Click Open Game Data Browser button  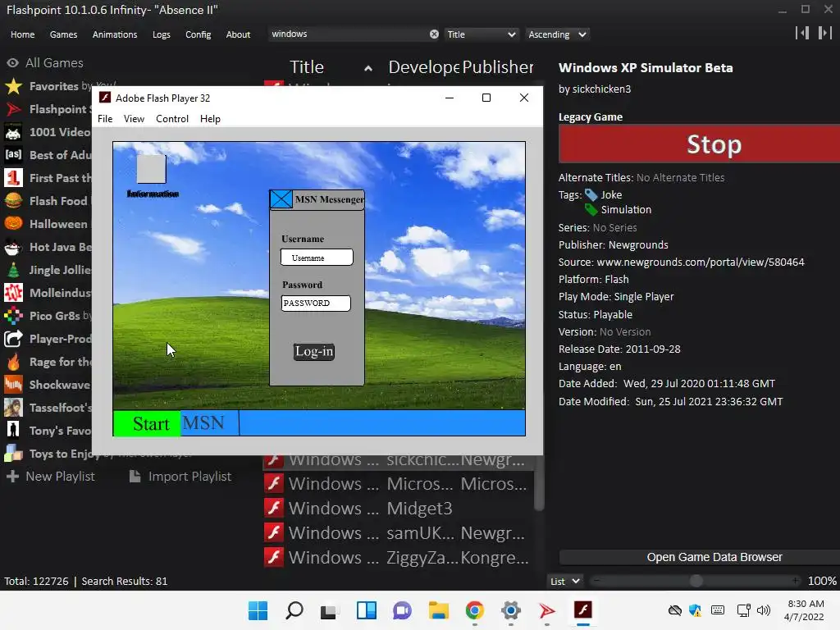(x=699, y=557)
